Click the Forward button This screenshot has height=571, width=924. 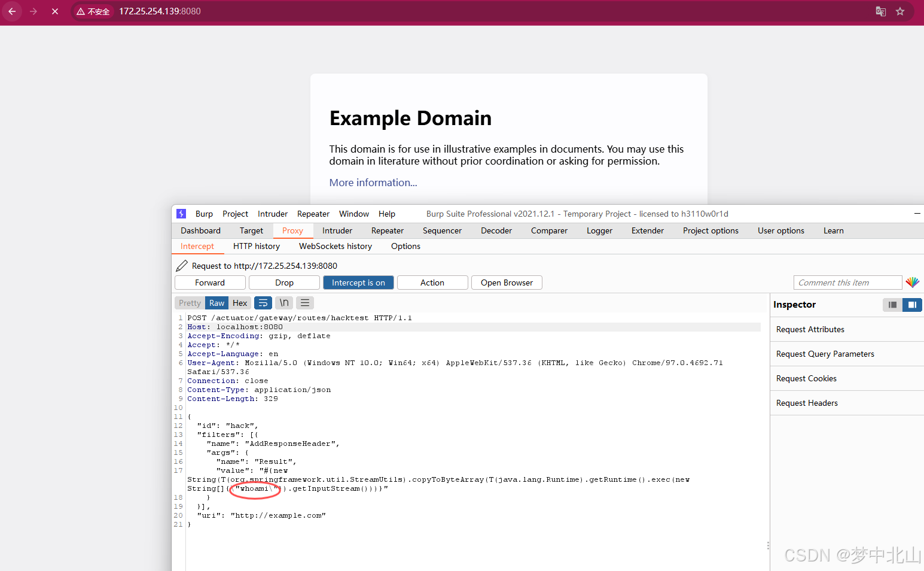tap(210, 283)
